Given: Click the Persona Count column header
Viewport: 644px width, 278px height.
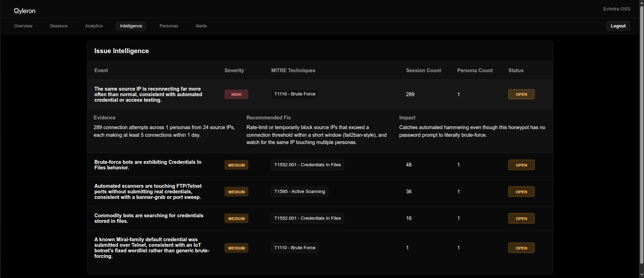Looking at the screenshot, I should [475, 70].
